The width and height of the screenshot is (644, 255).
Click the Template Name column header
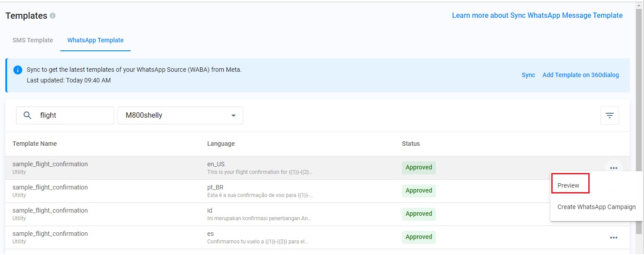coord(35,144)
